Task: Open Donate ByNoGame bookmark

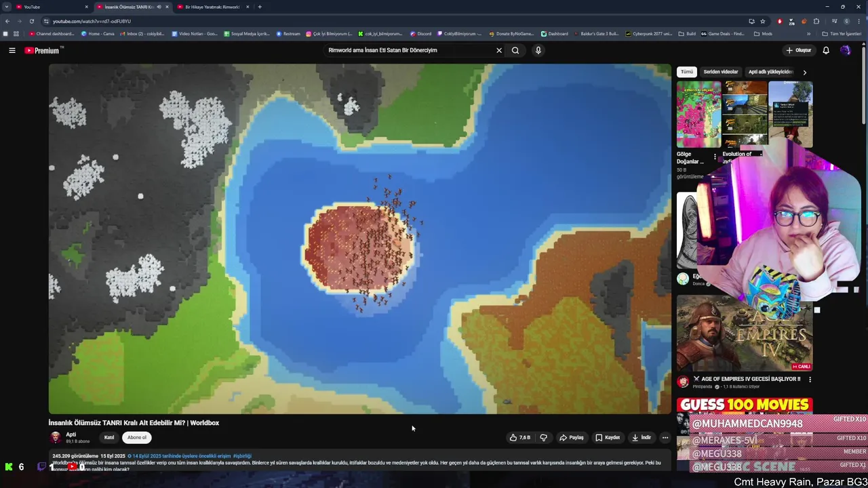Action: (511, 33)
